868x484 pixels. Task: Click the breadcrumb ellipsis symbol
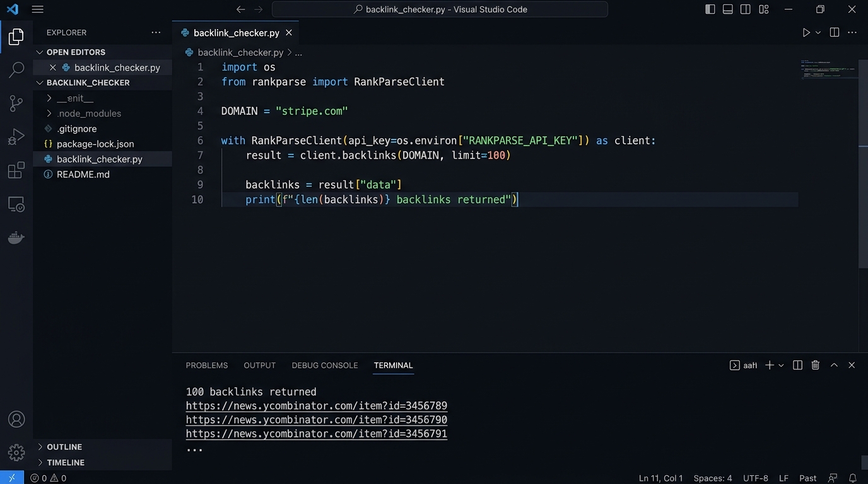tap(299, 52)
